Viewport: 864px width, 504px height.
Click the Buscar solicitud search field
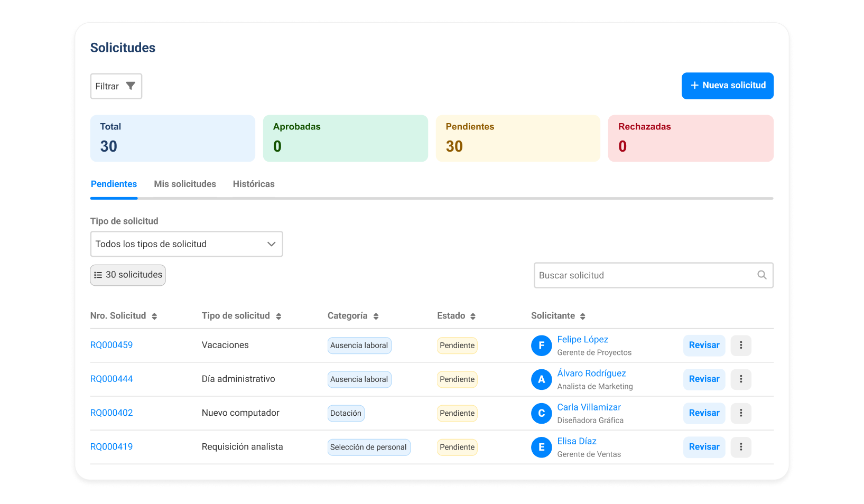tap(645, 275)
